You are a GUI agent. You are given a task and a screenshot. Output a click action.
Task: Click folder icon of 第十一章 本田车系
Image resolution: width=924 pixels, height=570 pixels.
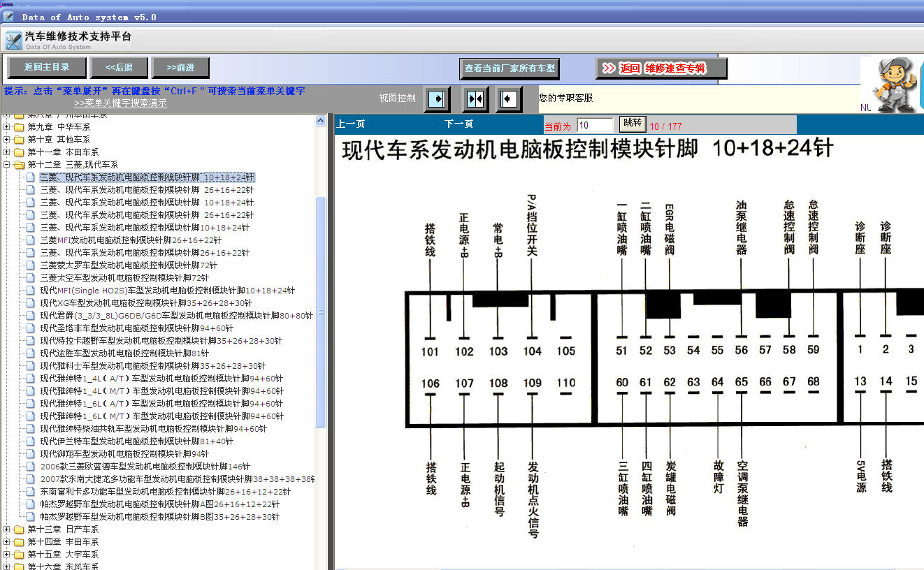pos(19,152)
